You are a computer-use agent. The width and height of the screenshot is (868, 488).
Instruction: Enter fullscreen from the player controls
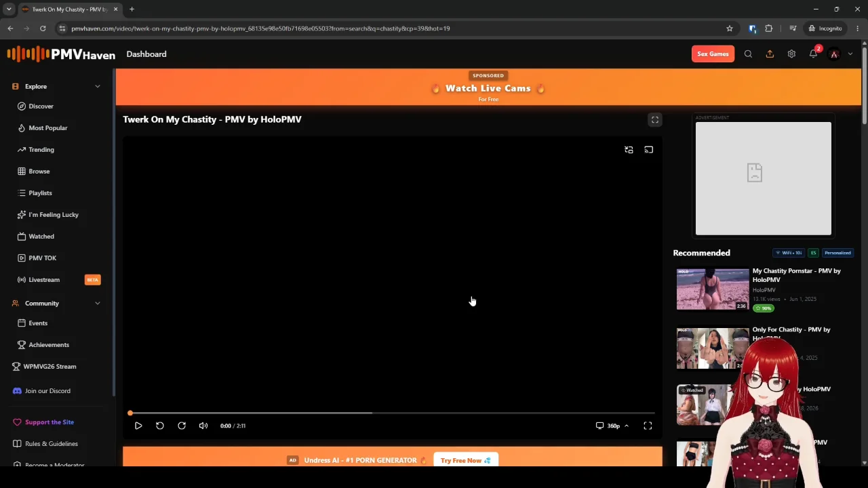648,426
